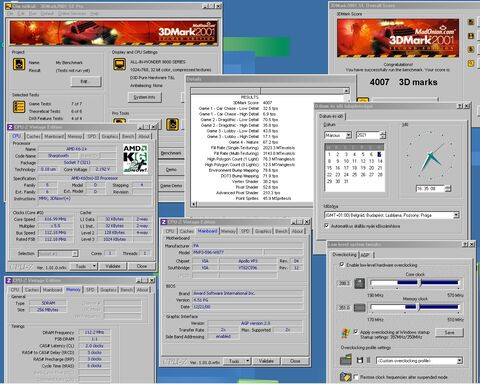Click the left arrow of the Details horizontal scrollbar
The image size is (480, 384).
point(194,204)
